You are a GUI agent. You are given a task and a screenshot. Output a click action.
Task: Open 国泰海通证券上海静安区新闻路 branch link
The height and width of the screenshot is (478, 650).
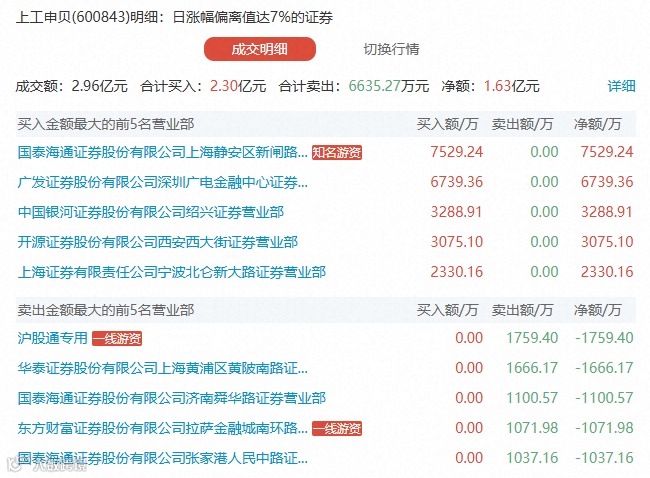click(x=162, y=152)
